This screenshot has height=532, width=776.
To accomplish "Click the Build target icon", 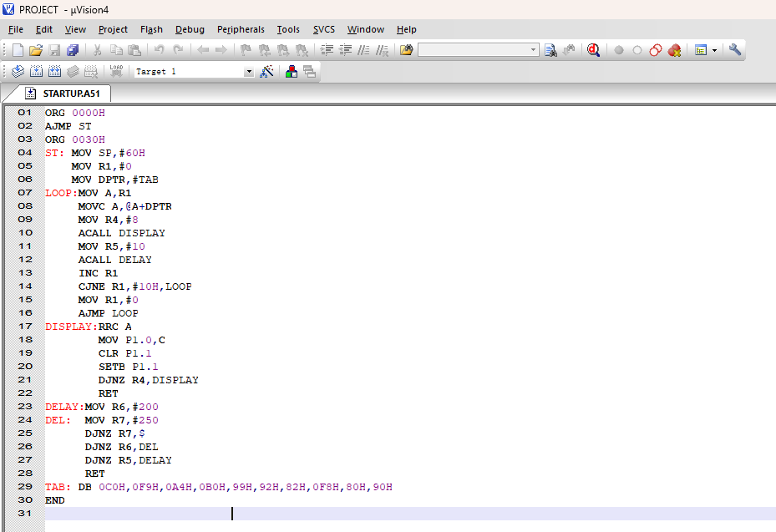I will [x=36, y=72].
